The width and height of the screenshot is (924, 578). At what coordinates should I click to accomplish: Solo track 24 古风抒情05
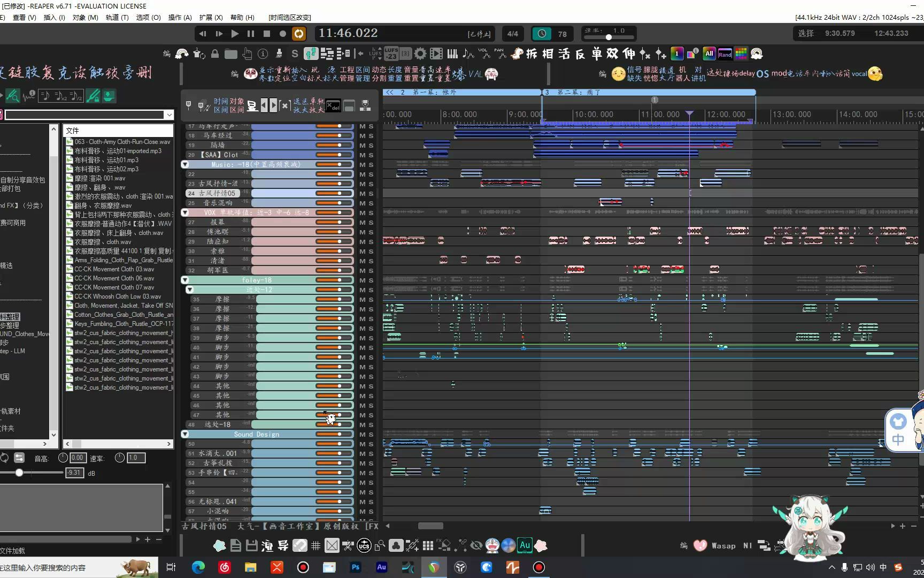click(x=371, y=194)
